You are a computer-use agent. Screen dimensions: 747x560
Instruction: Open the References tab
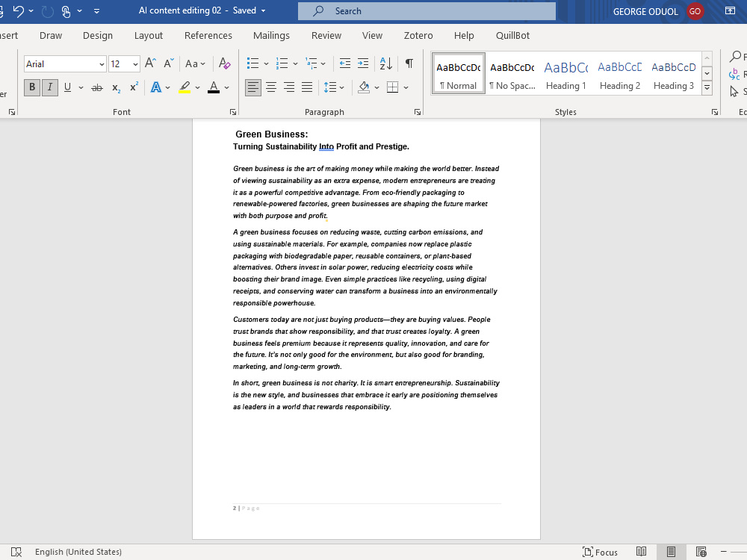click(x=208, y=36)
